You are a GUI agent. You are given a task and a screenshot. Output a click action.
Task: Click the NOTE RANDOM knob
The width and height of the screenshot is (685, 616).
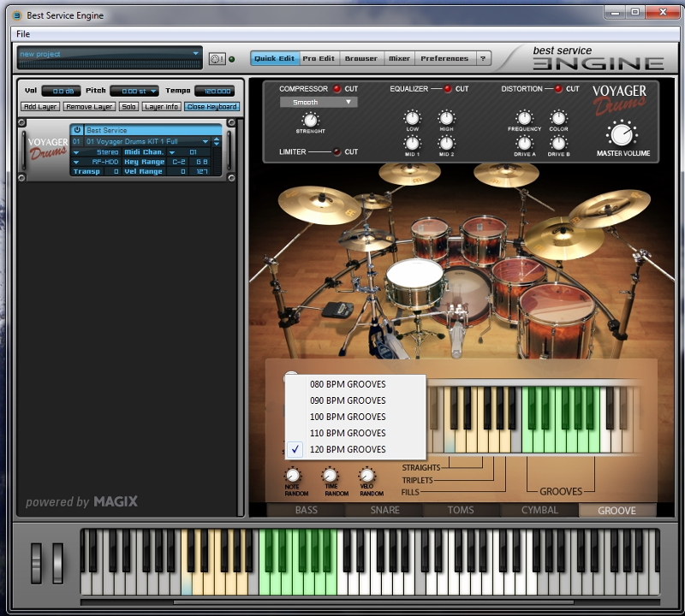click(293, 476)
